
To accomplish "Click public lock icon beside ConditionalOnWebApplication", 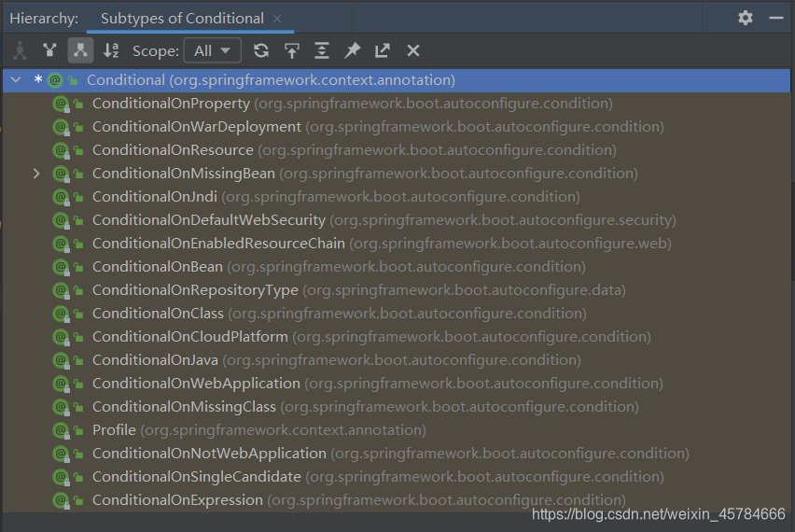I will pyautogui.click(x=78, y=384).
